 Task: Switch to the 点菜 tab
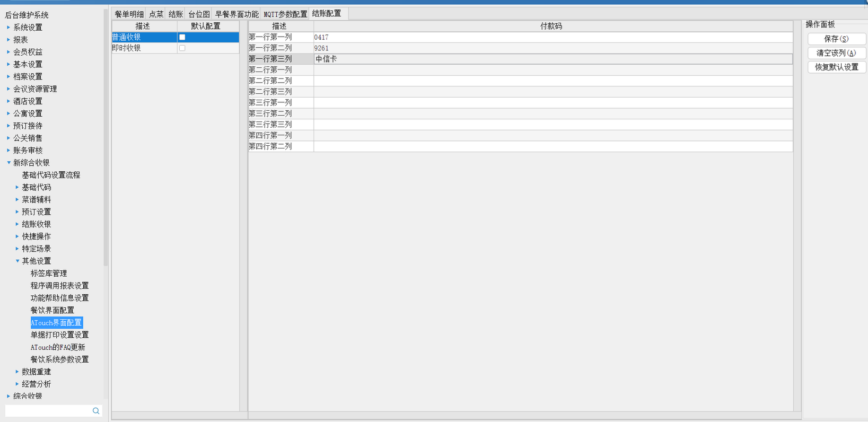tap(156, 14)
